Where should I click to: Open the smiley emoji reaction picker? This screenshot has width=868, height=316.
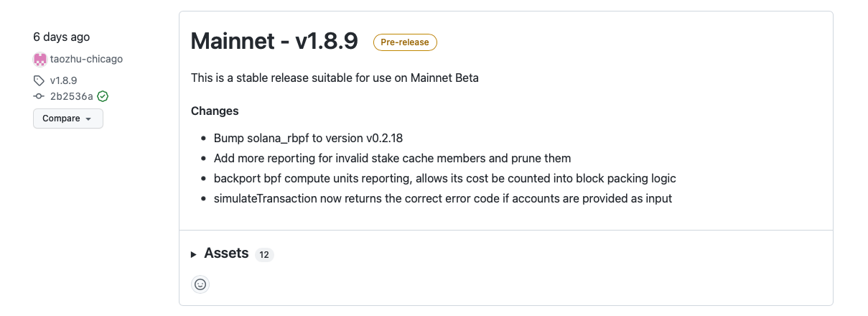(200, 284)
